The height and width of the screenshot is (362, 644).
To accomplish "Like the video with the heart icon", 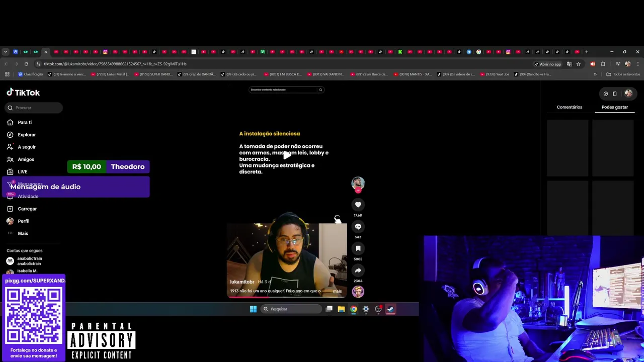I will (358, 205).
